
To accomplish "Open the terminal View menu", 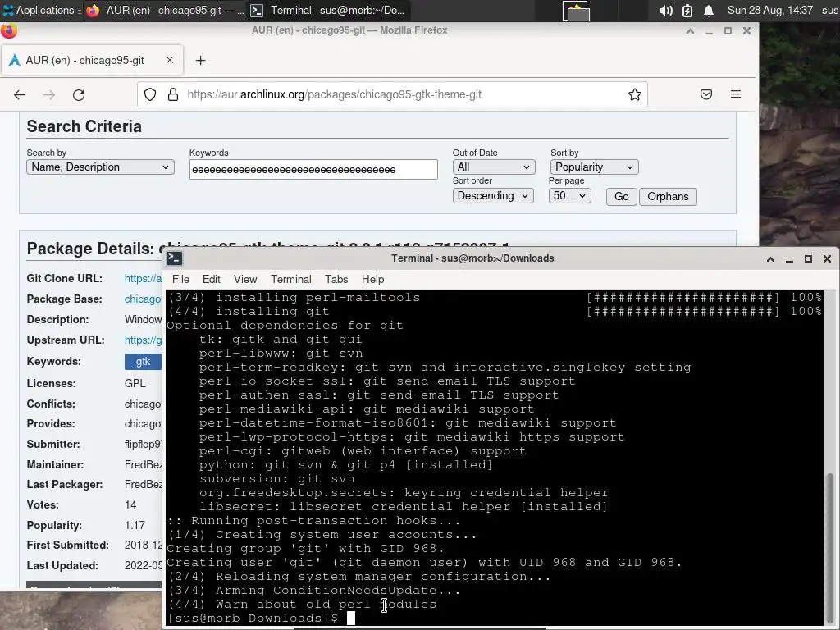I will click(245, 279).
